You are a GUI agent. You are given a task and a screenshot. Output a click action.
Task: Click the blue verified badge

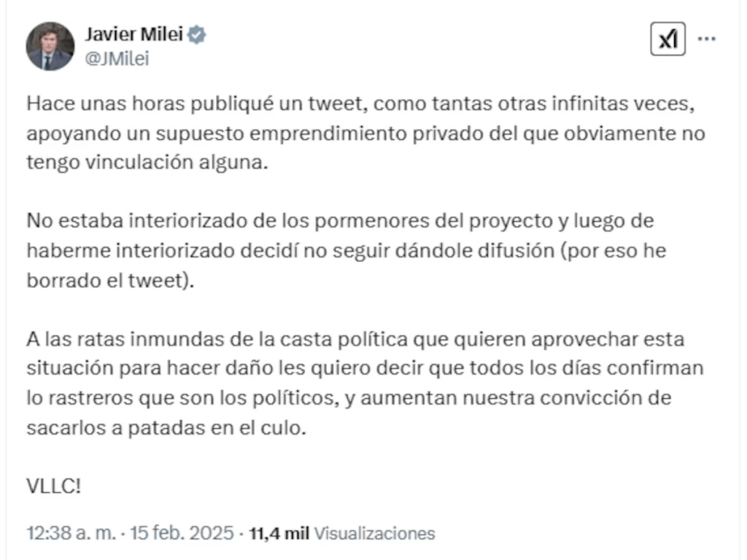click(197, 34)
